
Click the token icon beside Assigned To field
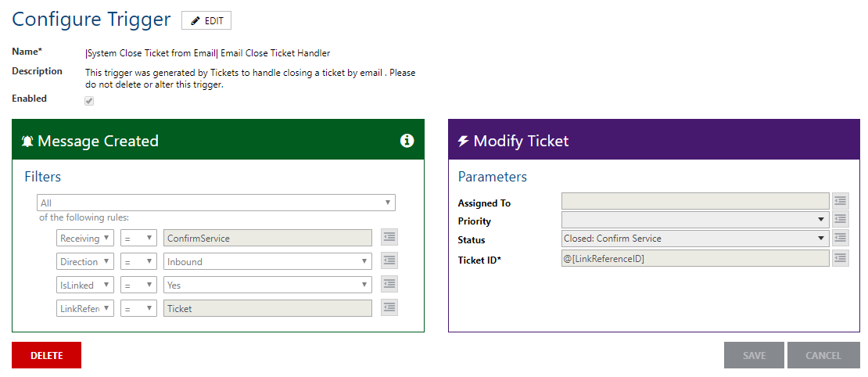841,202
